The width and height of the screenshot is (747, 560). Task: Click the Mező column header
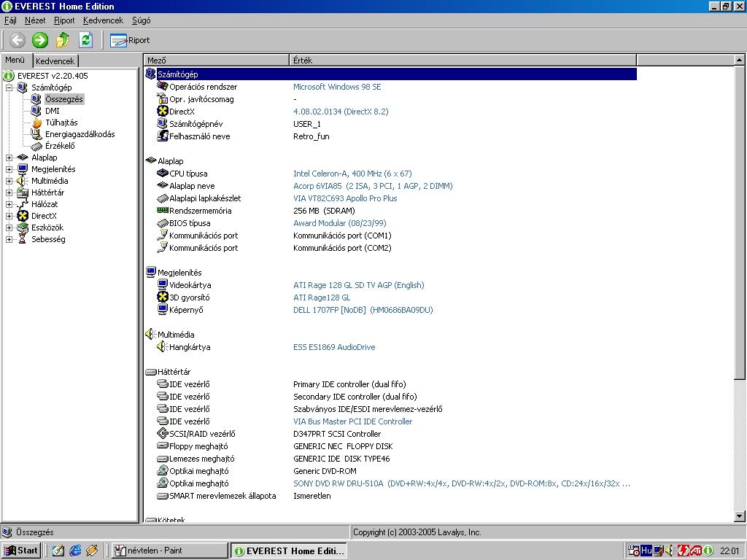click(x=217, y=60)
